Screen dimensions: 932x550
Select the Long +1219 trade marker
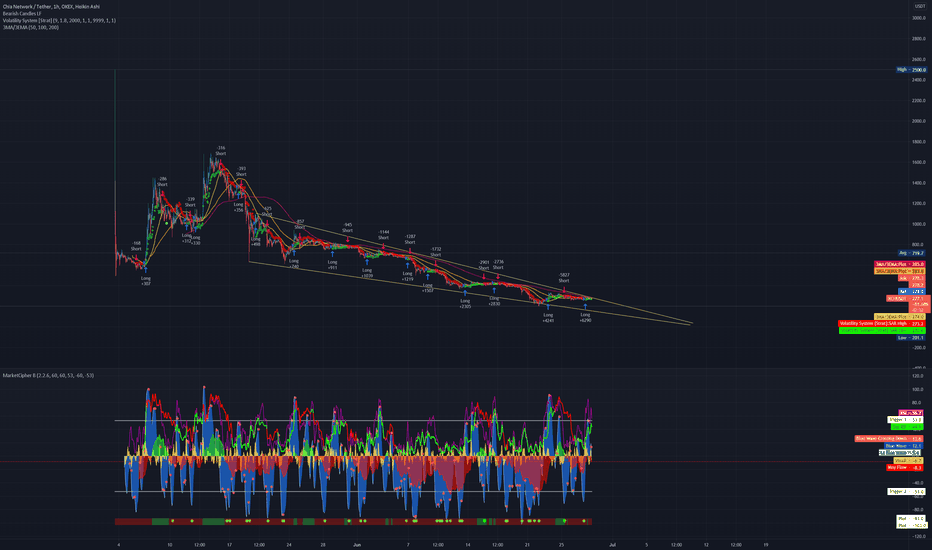coord(407,276)
